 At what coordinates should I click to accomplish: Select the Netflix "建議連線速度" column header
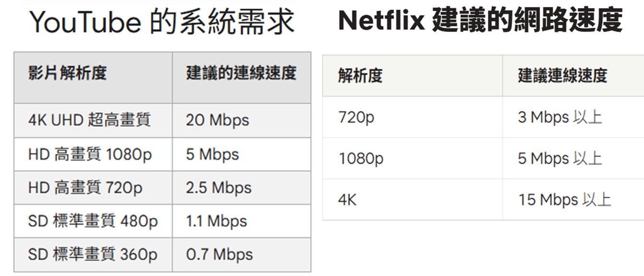tap(562, 76)
